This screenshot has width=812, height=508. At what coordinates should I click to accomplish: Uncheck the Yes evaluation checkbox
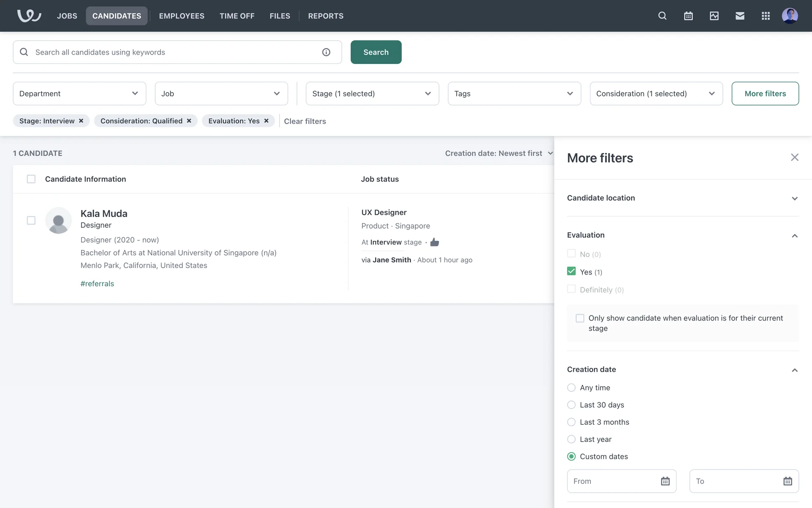pyautogui.click(x=571, y=271)
